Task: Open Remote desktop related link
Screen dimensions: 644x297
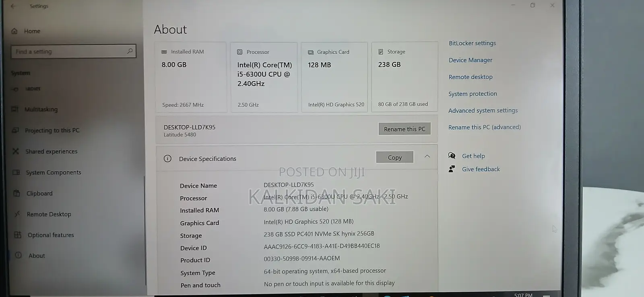Action: 471,77
